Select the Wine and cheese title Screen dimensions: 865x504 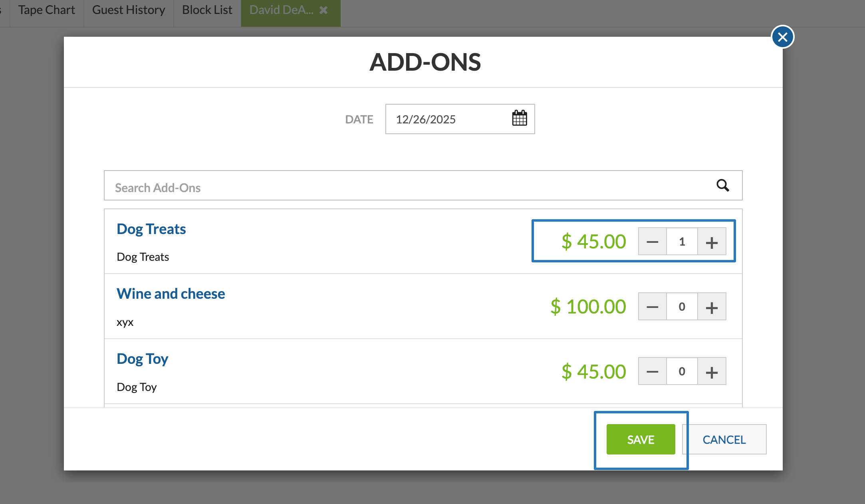[171, 294]
